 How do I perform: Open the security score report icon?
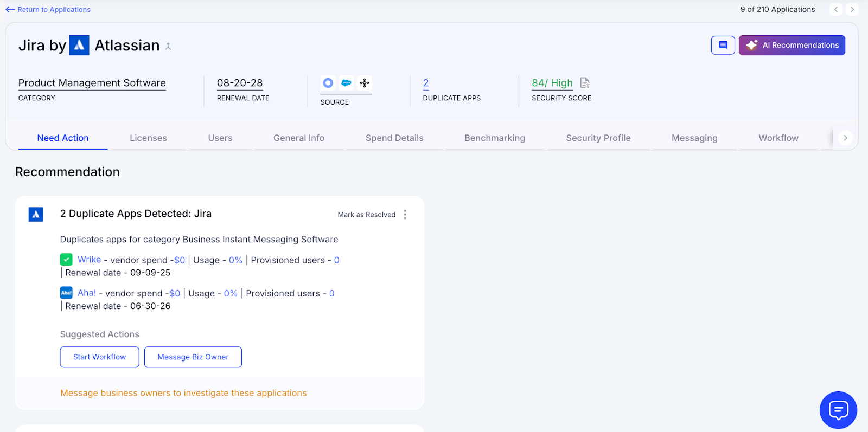tap(585, 83)
